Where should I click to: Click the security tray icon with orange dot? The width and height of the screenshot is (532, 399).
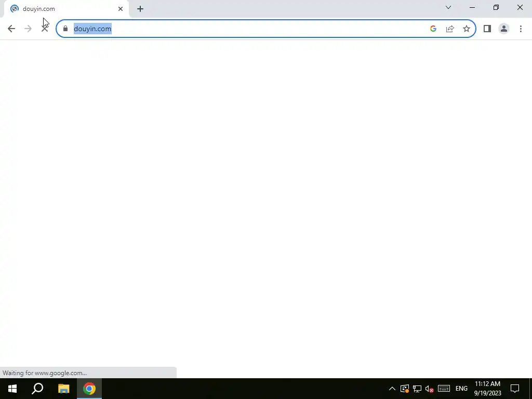[404, 389]
